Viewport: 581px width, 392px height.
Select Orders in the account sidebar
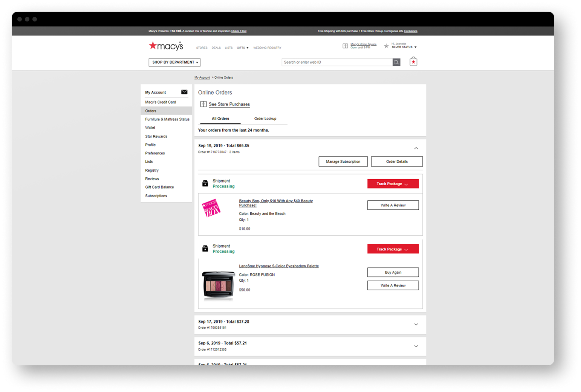[x=166, y=111]
